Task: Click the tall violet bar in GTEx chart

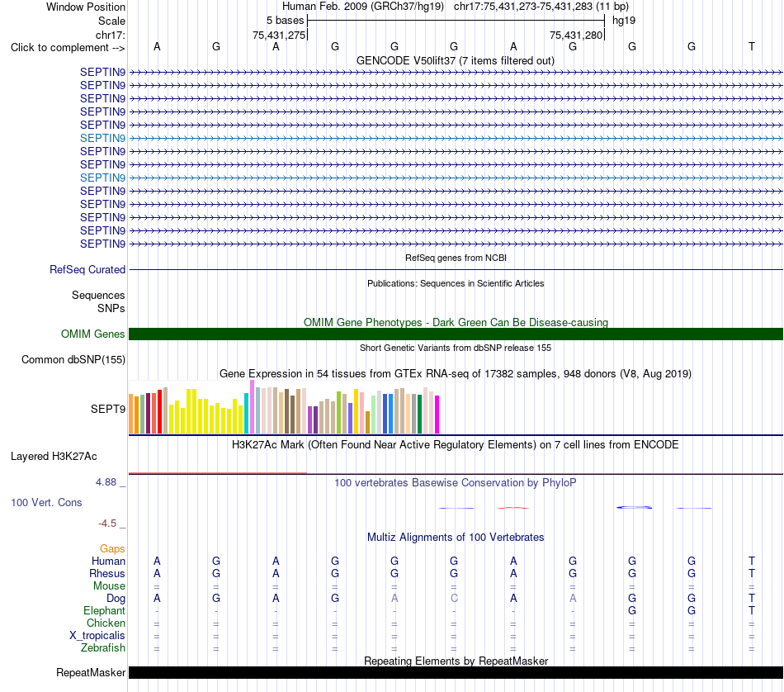Action: coord(252,407)
